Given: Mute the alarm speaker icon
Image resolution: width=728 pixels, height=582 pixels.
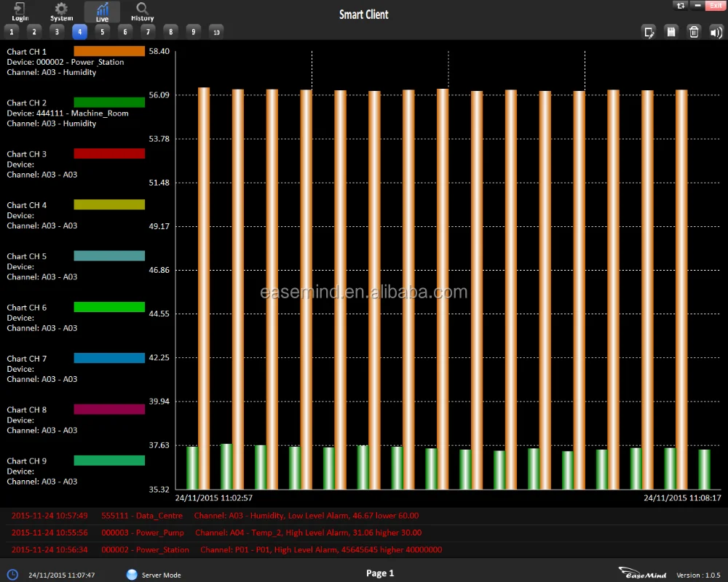Looking at the screenshot, I should tap(716, 31).
